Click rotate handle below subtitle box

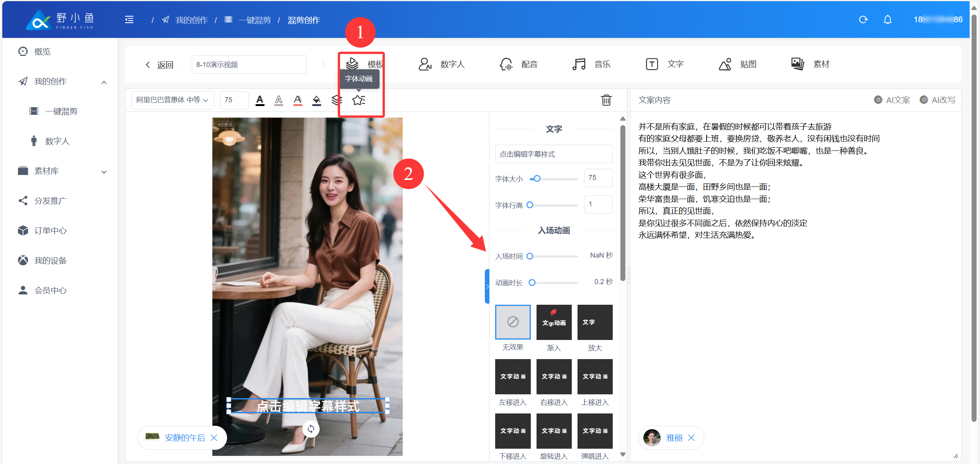point(311,428)
